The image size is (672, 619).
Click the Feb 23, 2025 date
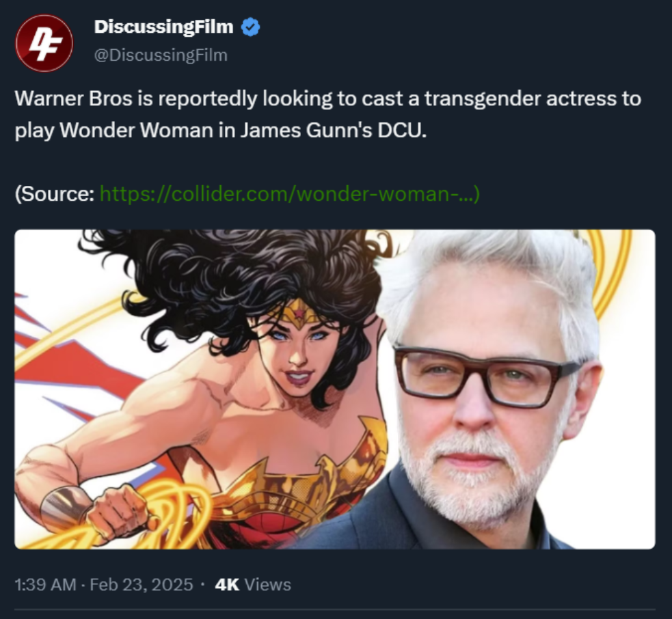click(x=142, y=585)
